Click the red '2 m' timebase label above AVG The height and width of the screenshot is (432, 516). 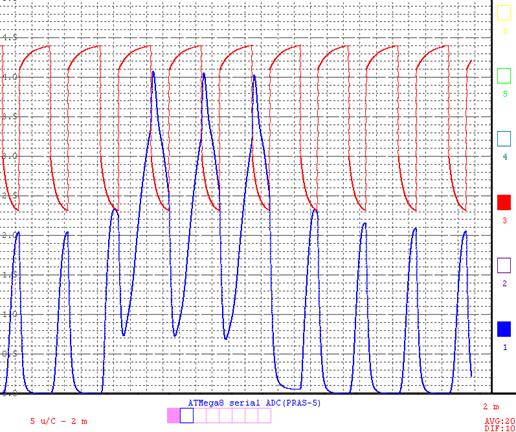pyautogui.click(x=491, y=407)
